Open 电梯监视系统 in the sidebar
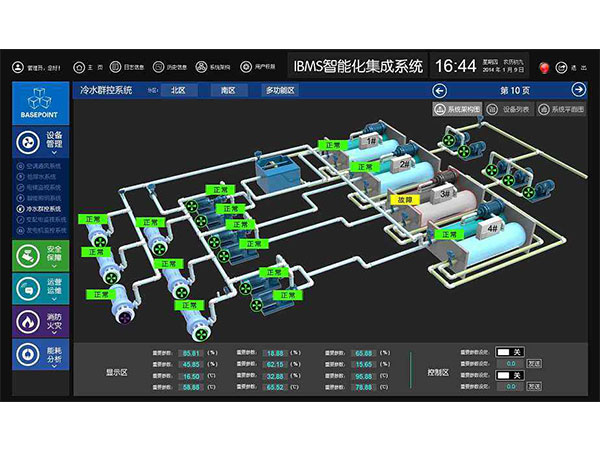 [x=39, y=188]
